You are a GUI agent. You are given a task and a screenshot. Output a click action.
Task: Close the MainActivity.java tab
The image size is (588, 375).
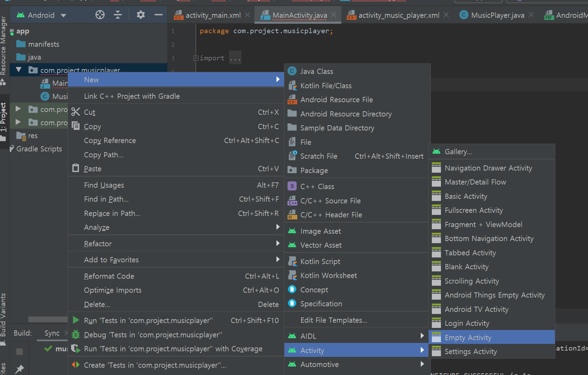tap(334, 15)
